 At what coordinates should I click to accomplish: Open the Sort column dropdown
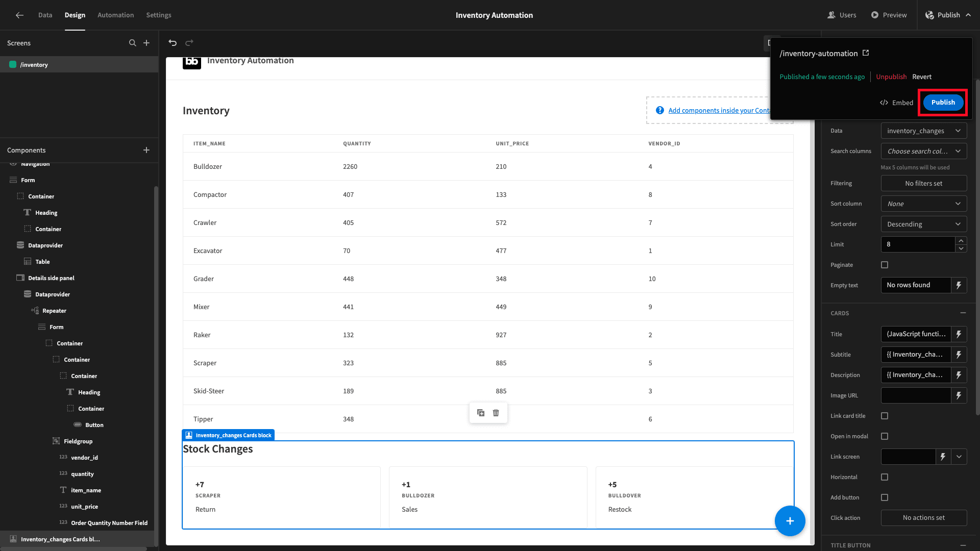pyautogui.click(x=924, y=204)
